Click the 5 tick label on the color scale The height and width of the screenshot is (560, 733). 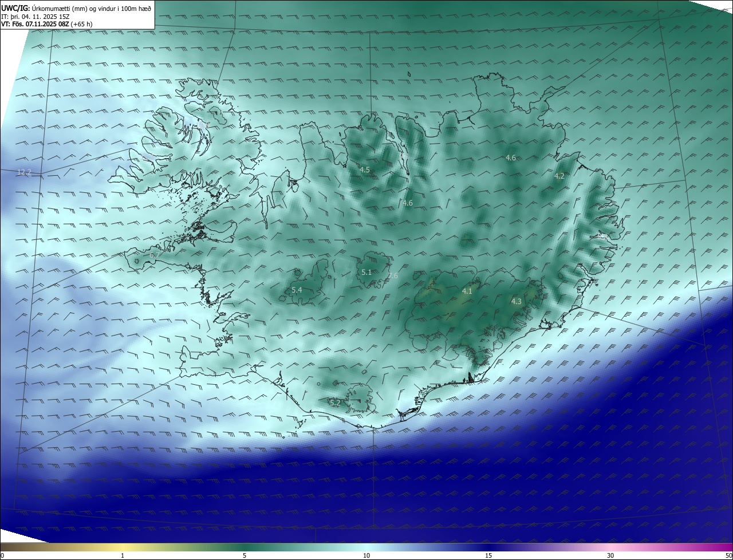[245, 555]
